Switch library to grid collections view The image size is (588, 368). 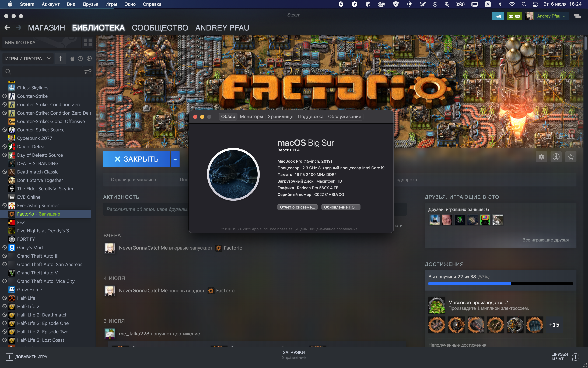click(88, 42)
